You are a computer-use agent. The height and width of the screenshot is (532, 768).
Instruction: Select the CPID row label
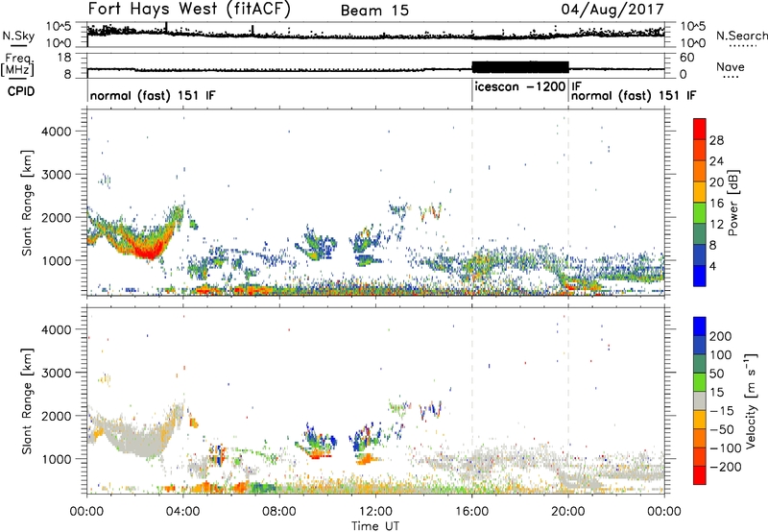pyautogui.click(x=21, y=91)
